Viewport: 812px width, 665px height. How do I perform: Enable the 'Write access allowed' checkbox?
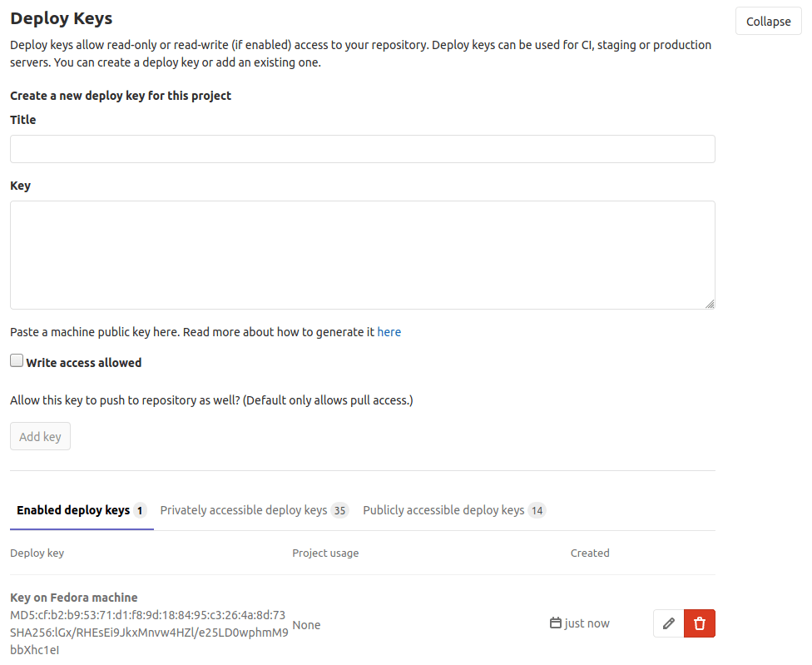(16, 360)
